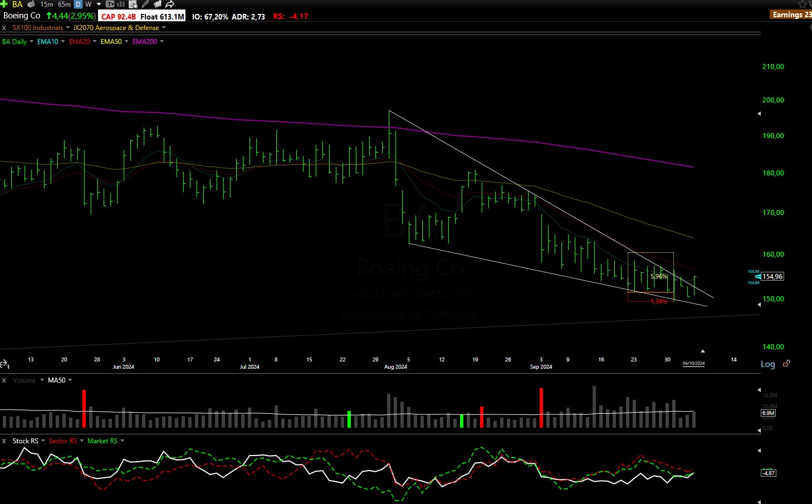This screenshot has height=504, width=812.
Task: Click the Boeing Co company name
Action: tap(22, 16)
